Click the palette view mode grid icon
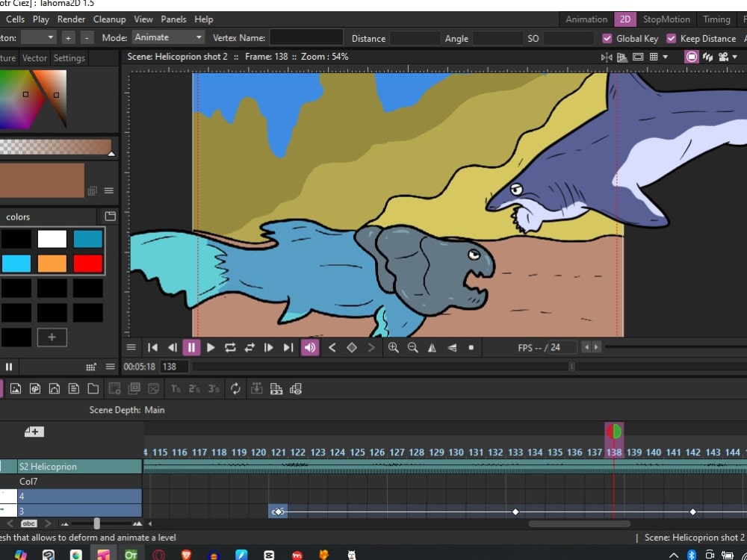This screenshot has width=747, height=560. [x=91, y=367]
